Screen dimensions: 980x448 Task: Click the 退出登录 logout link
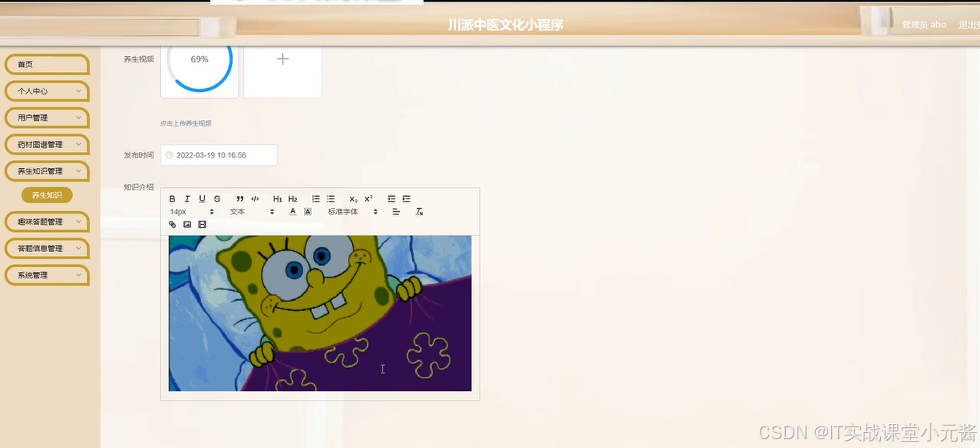click(969, 25)
